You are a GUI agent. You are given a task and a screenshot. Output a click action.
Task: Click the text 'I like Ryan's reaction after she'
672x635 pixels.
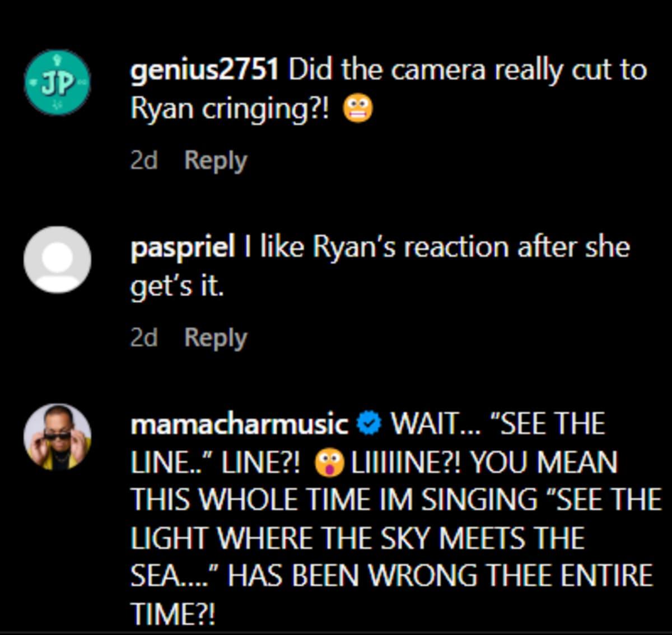pyautogui.click(x=437, y=248)
